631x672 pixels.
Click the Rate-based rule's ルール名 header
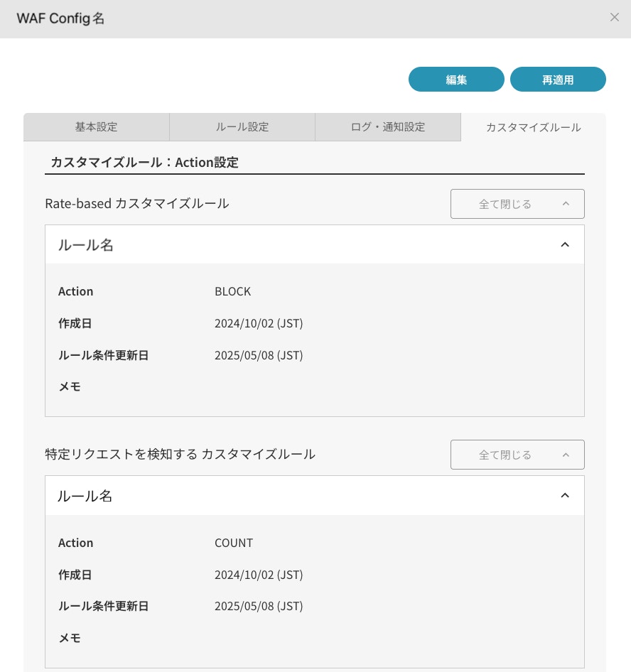coord(315,244)
